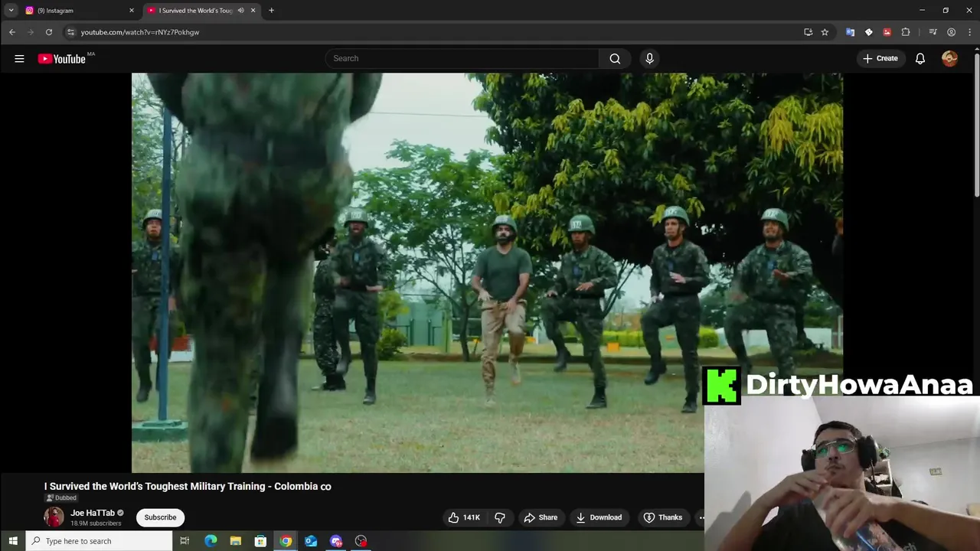Bookmark this page with the star
Screen dimensions: 980x551
tap(825, 32)
